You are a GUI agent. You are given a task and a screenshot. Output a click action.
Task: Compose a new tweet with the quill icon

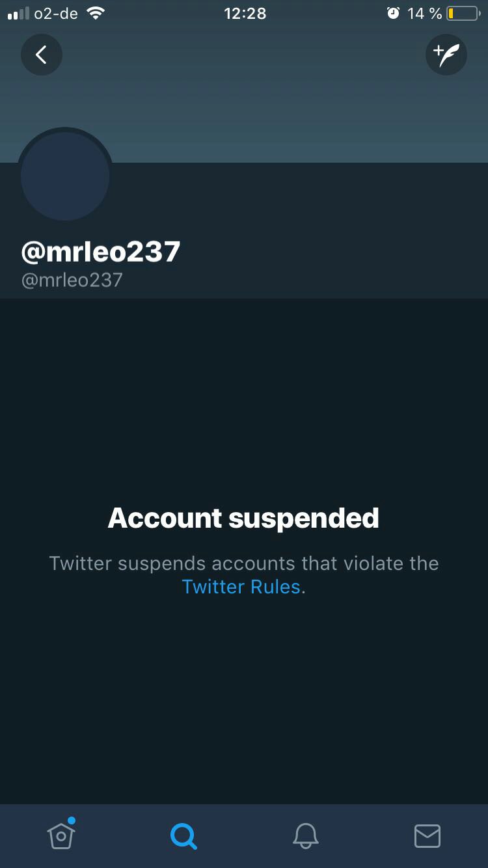(x=446, y=55)
